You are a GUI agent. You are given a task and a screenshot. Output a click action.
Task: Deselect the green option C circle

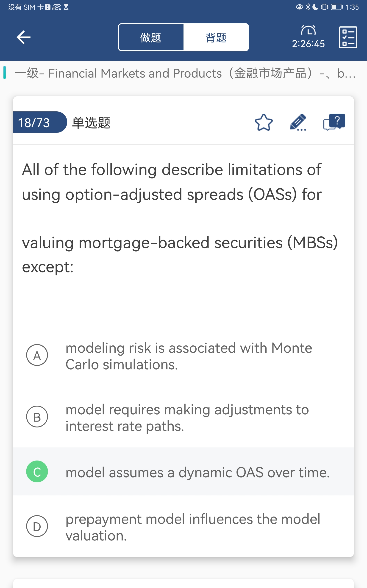(37, 472)
